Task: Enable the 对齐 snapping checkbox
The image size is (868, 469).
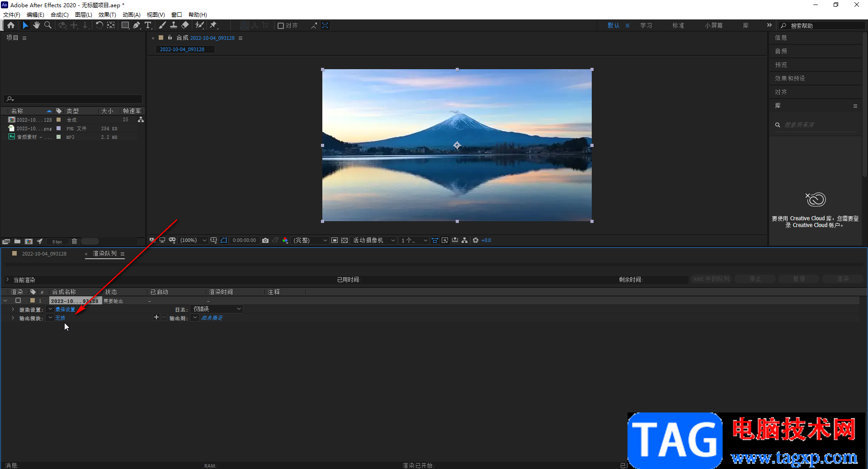Action: pos(281,26)
